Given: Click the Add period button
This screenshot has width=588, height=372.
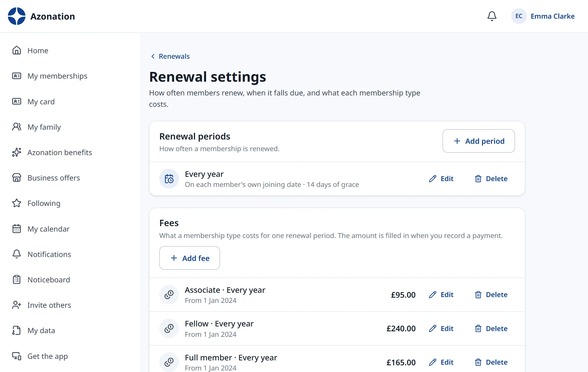Looking at the screenshot, I should [x=478, y=141].
